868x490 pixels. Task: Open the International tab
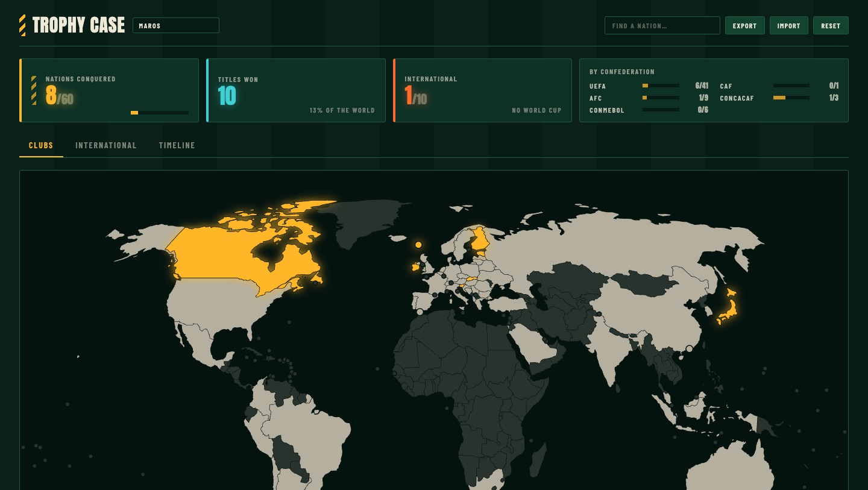[106, 145]
